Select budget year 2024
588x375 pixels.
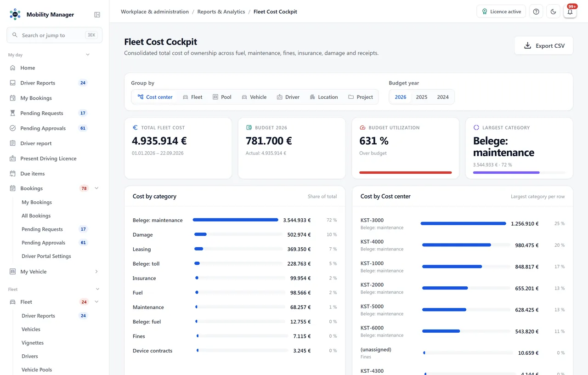click(x=443, y=97)
